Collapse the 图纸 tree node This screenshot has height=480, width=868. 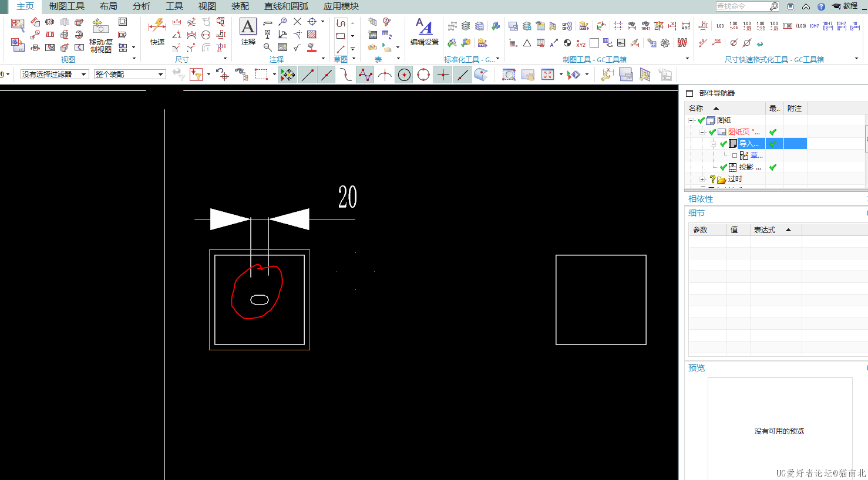click(691, 120)
